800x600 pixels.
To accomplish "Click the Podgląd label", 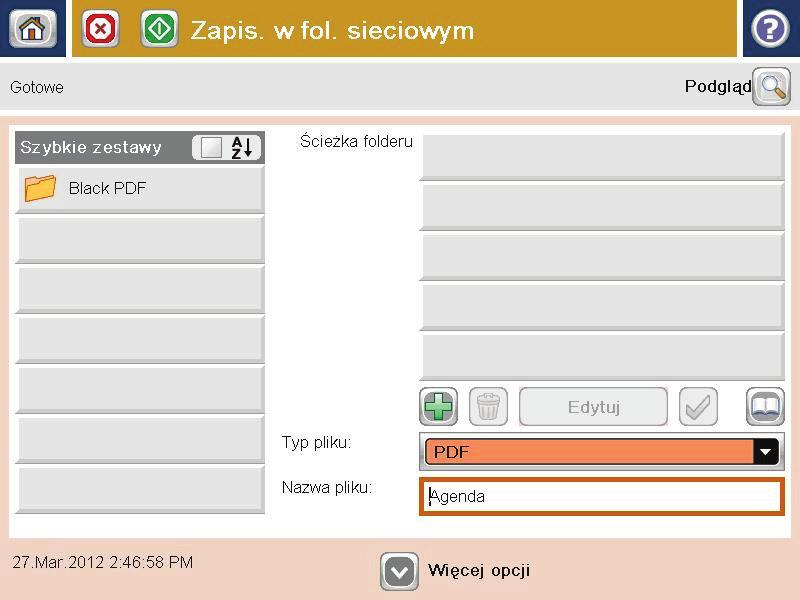I will pos(718,87).
